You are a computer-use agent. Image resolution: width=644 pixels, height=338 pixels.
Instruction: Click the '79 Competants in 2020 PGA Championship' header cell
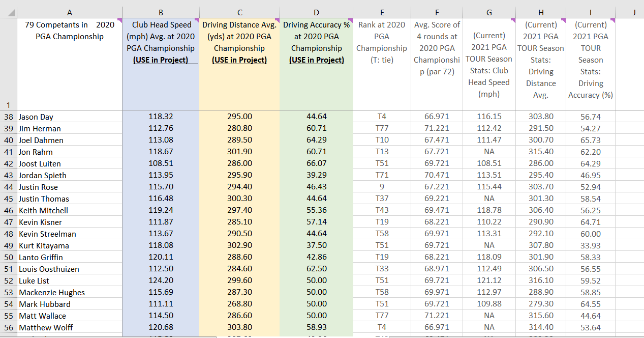click(70, 64)
